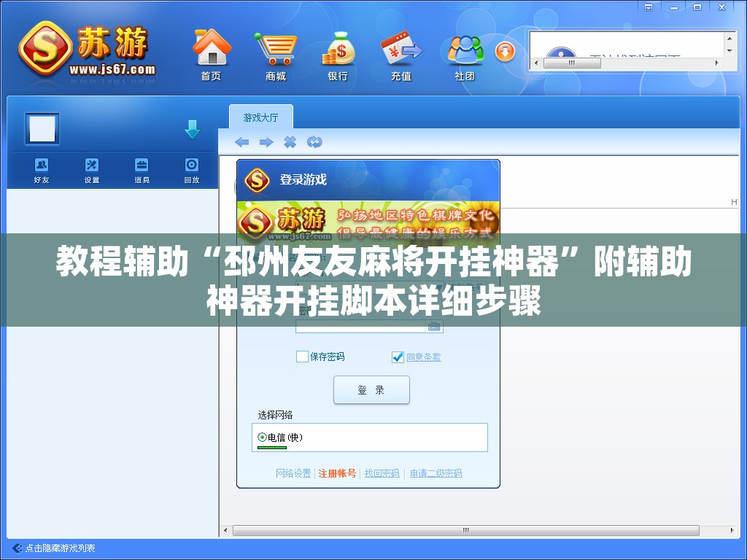747x560 pixels.
Task: Click top-right panel scroll left arrow
Action: pos(536,63)
